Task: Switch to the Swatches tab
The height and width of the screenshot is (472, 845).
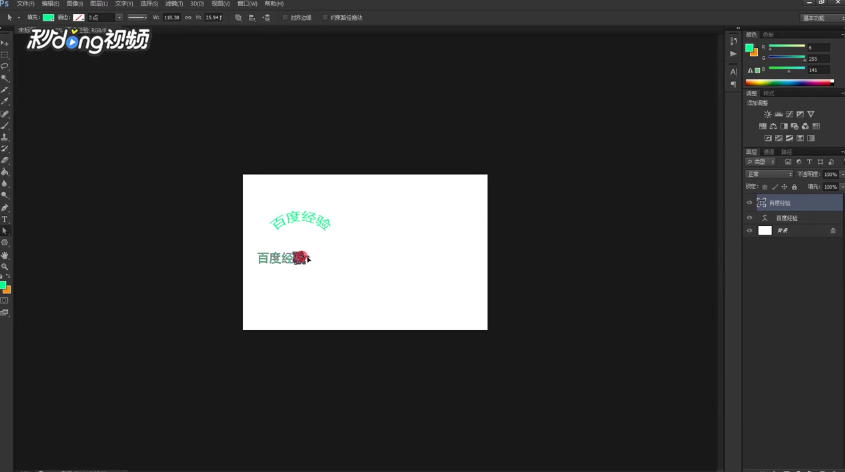Action: tap(768, 34)
